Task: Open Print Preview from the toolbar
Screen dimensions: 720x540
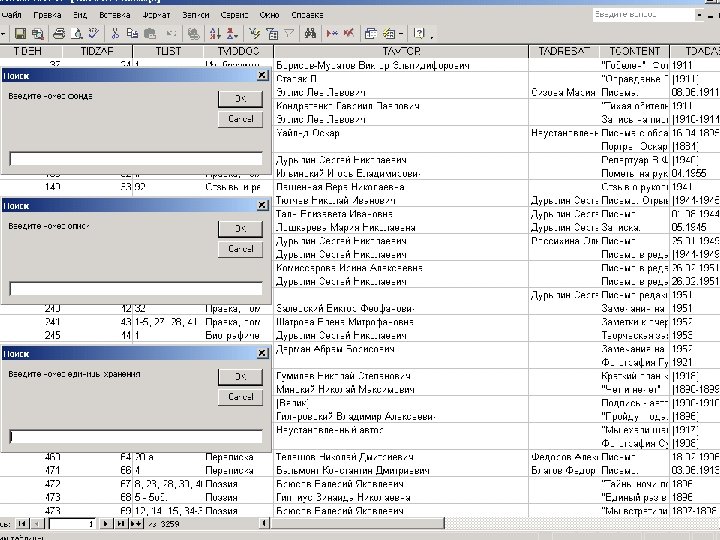Action: click(x=77, y=33)
